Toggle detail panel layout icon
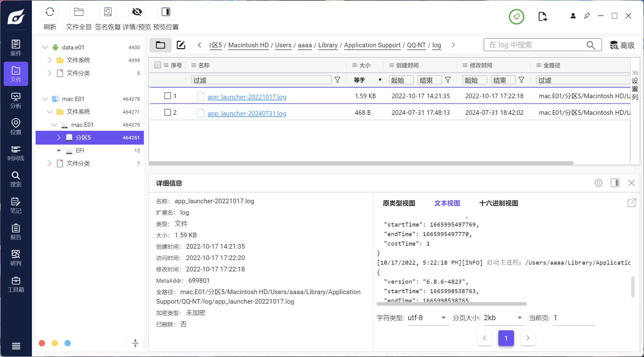Screen dimensions: 644x357 (x=615, y=183)
